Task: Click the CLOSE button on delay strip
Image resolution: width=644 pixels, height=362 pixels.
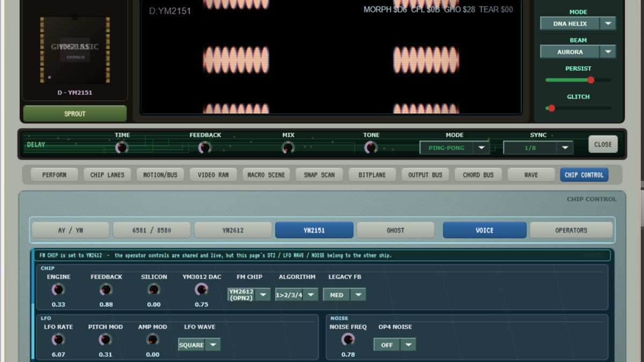Action: [x=603, y=144]
